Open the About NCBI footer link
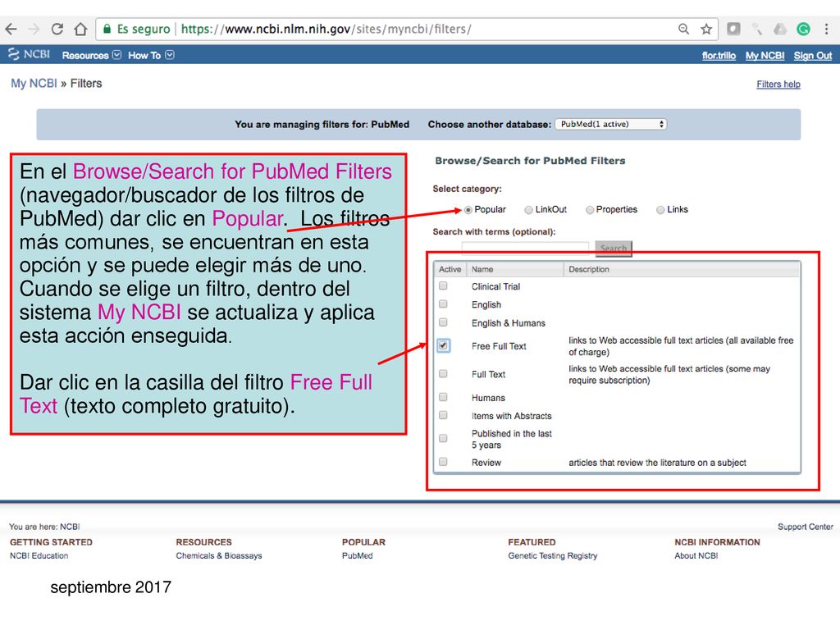 [696, 556]
